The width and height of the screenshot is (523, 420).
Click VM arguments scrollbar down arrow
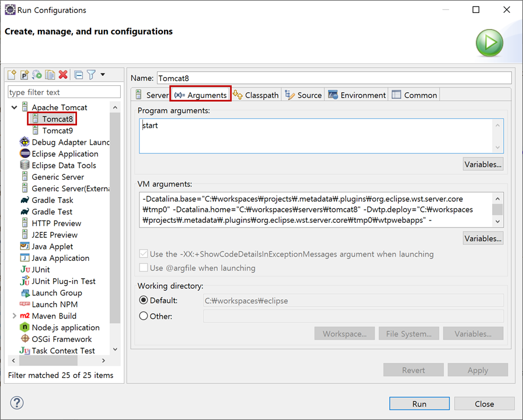click(x=498, y=221)
